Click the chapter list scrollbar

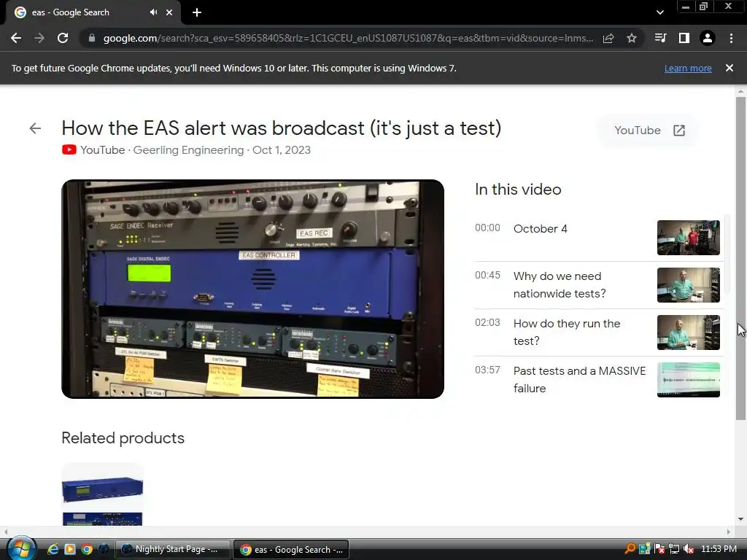click(727, 254)
